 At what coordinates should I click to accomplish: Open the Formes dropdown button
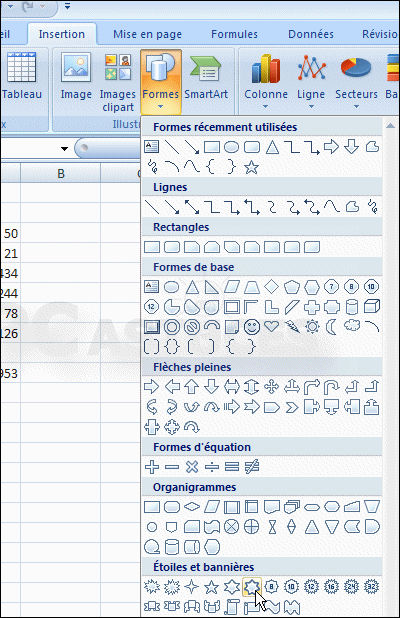pyautogui.click(x=161, y=82)
